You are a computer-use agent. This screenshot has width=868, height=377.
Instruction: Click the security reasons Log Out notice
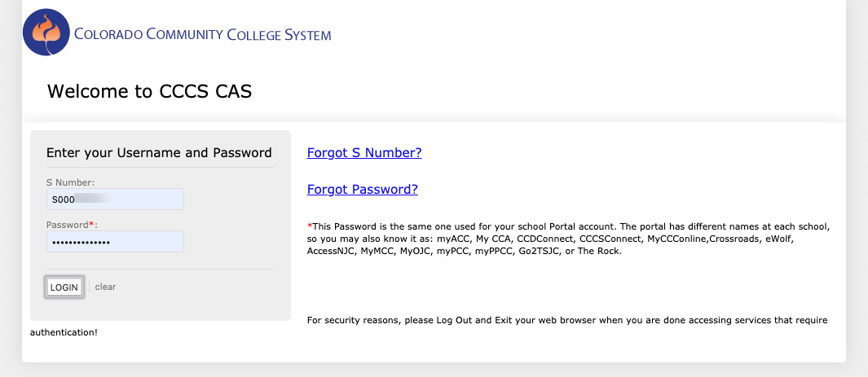(x=567, y=320)
